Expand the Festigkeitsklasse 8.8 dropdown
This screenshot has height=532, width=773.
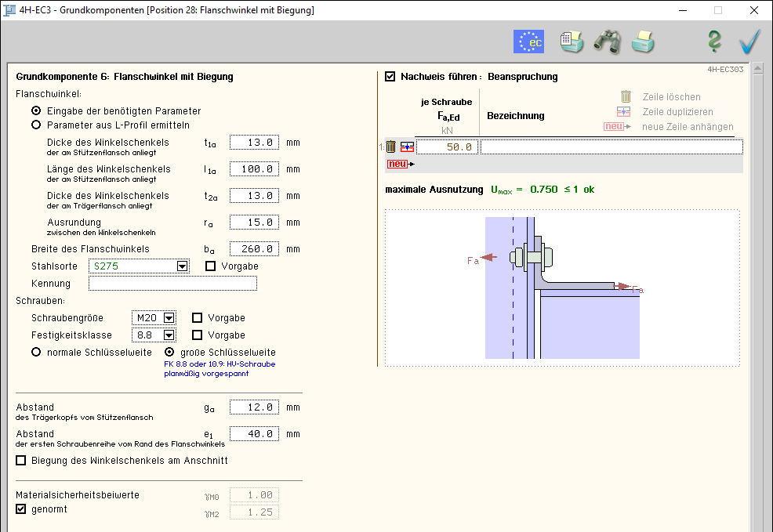click(x=169, y=335)
